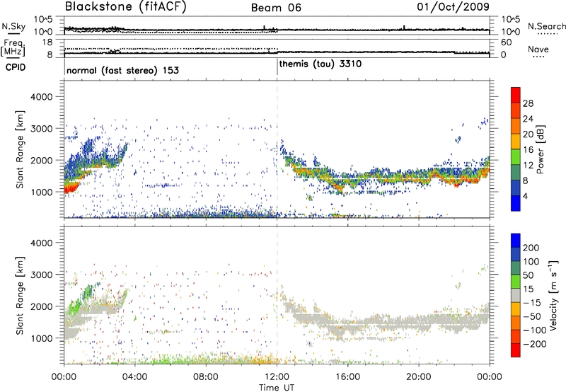The height and width of the screenshot is (392, 566).
Task: Click power colorbar tick value 4
Action: 525,196
